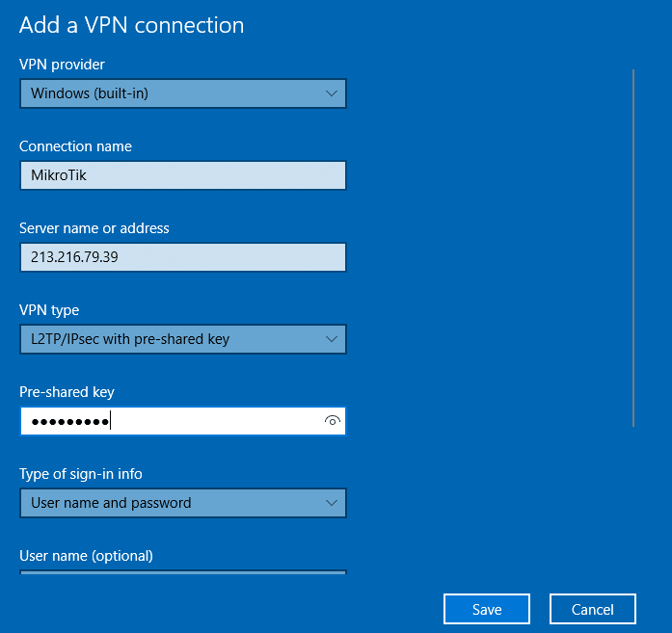This screenshot has width=672, height=633.
Task: Cancel adding the VPN connection
Action: [593, 609]
